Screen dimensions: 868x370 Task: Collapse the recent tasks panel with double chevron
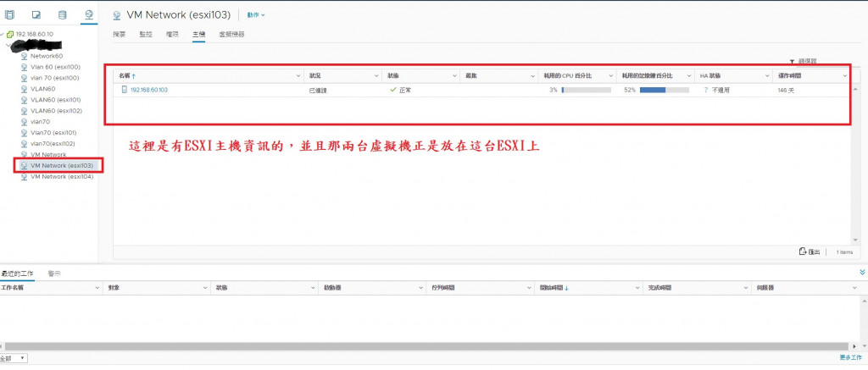click(862, 272)
